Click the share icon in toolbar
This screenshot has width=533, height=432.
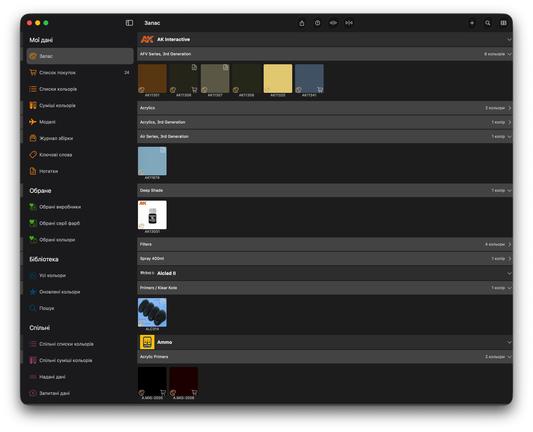click(x=302, y=23)
